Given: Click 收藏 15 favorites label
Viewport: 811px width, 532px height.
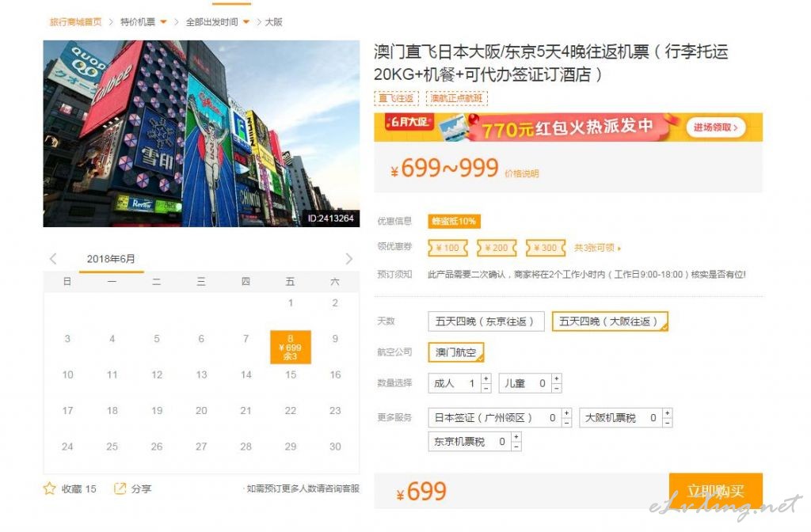Looking at the screenshot, I should [78, 488].
